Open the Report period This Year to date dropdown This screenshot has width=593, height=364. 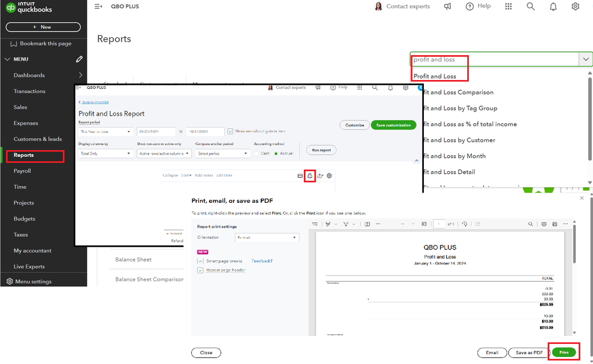coord(106,132)
